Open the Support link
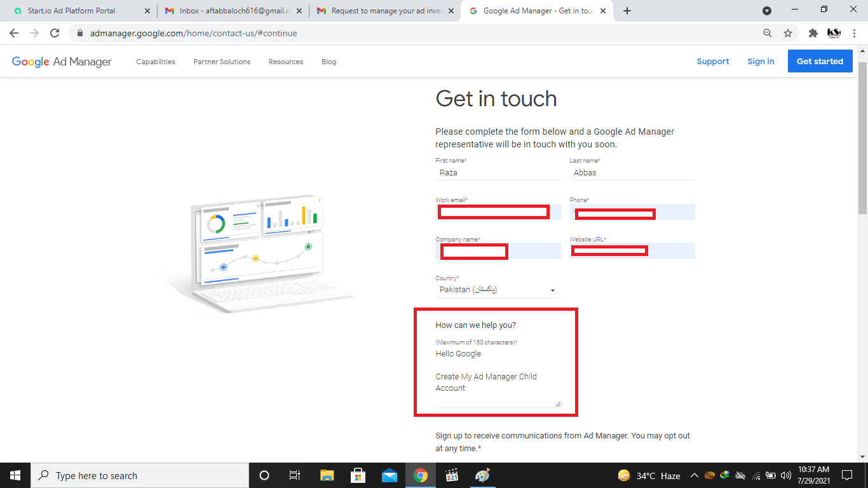Image resolution: width=868 pixels, height=488 pixels. pos(713,62)
